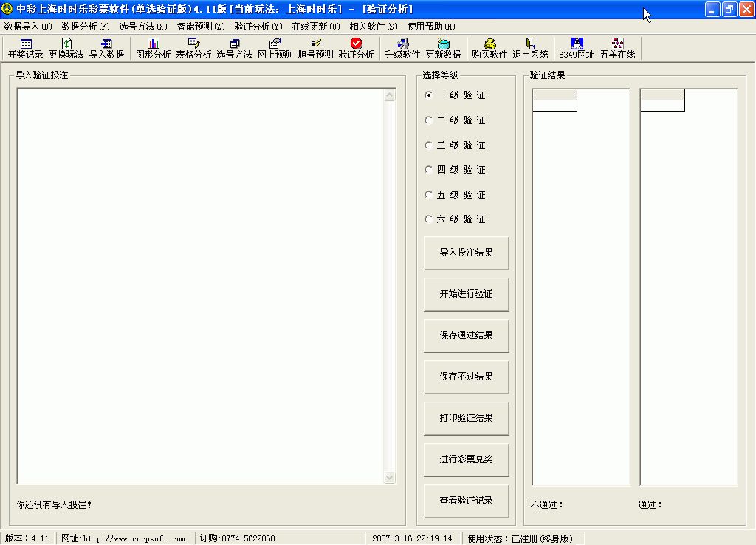
Task: Open the 数据导入(D) menu
Action: [x=28, y=27]
